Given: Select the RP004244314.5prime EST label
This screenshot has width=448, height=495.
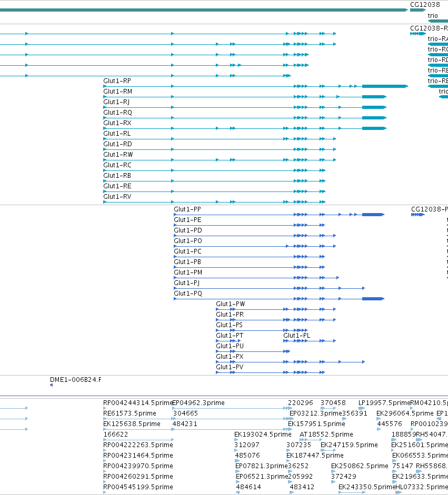Looking at the screenshot, I should point(138,403).
